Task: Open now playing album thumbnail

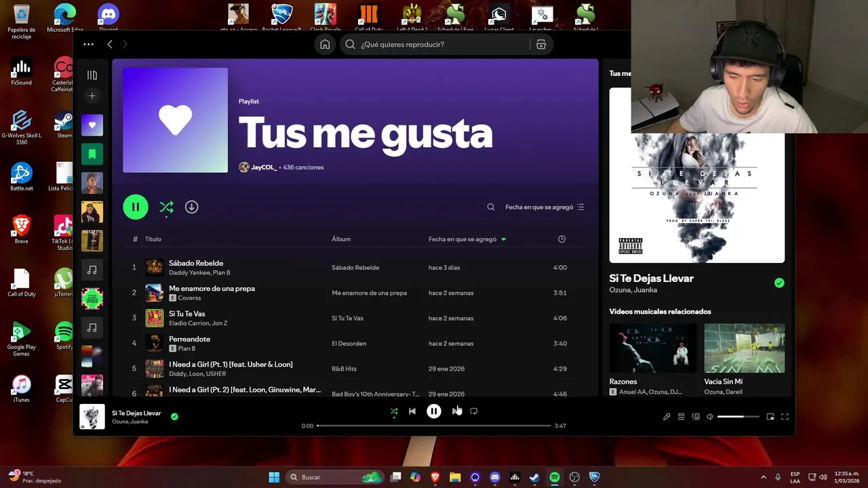Action: 92,417
